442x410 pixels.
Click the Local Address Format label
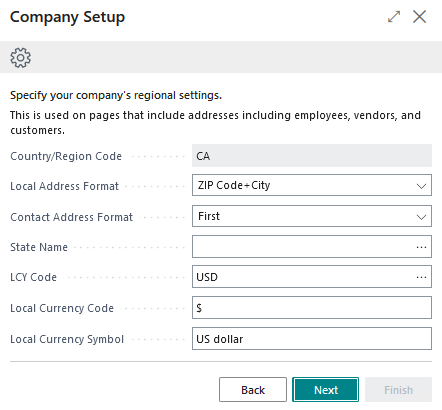tap(64, 186)
